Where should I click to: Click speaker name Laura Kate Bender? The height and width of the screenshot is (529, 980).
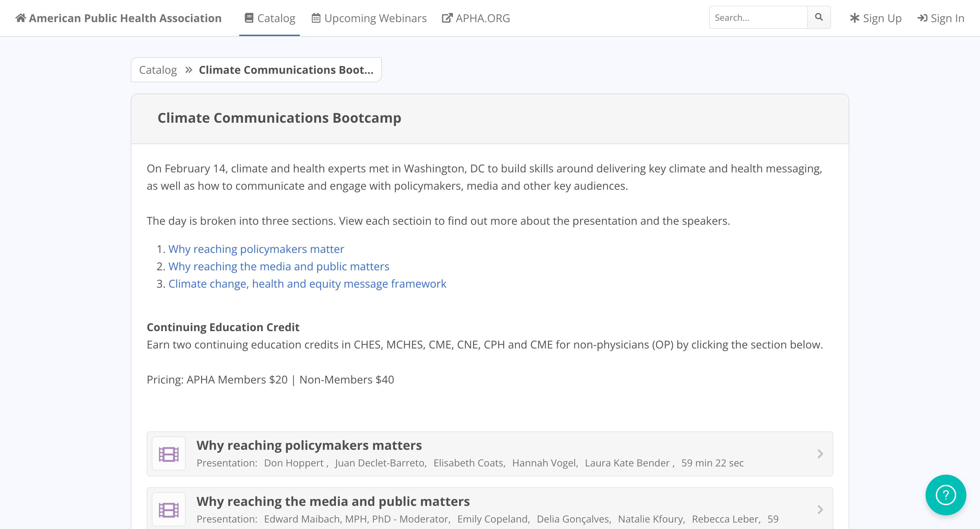tap(627, 463)
